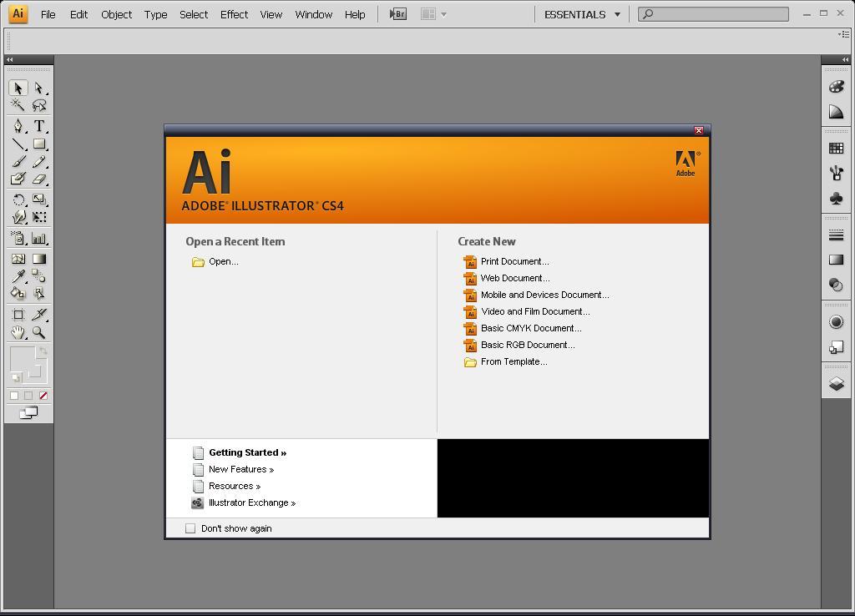Open the Edit menu

click(78, 15)
